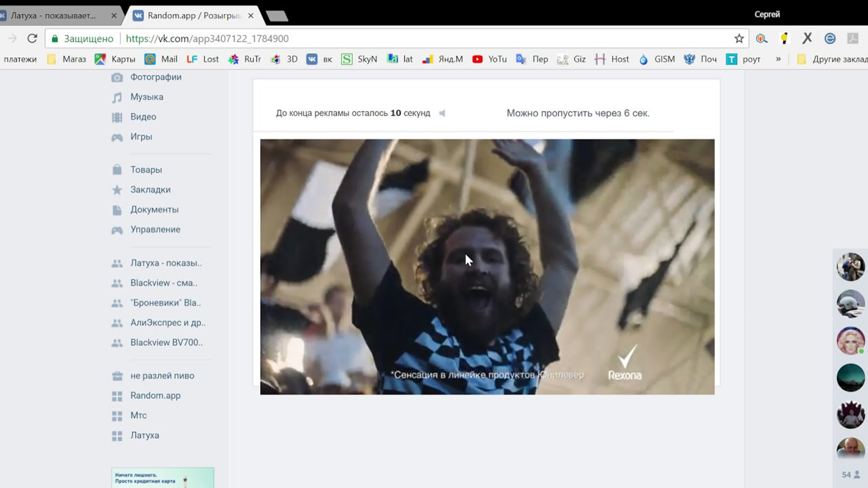The width and height of the screenshot is (868, 488).
Task: Click the film strip icon by Видео
Action: 117,117
